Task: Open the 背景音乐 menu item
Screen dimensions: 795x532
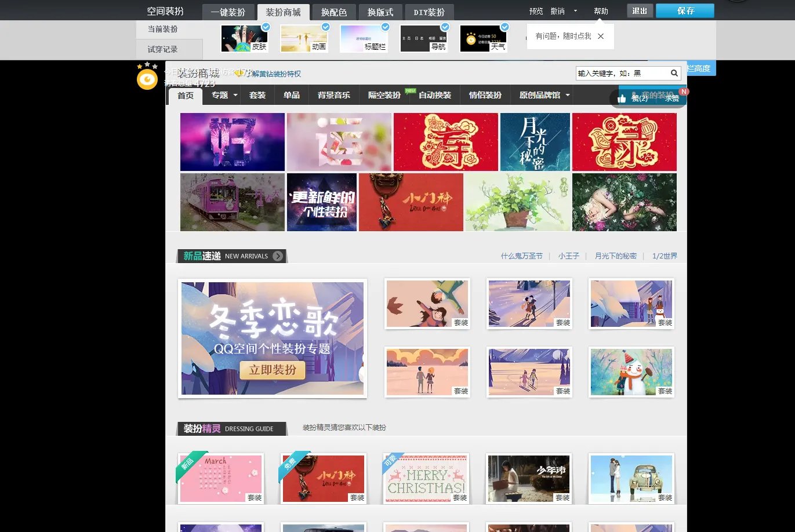Action: coord(333,95)
